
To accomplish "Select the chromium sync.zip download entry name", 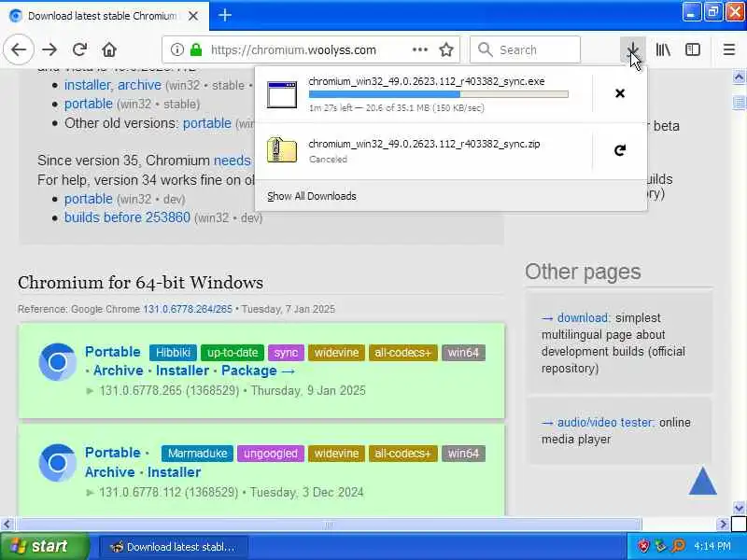I will click(424, 144).
